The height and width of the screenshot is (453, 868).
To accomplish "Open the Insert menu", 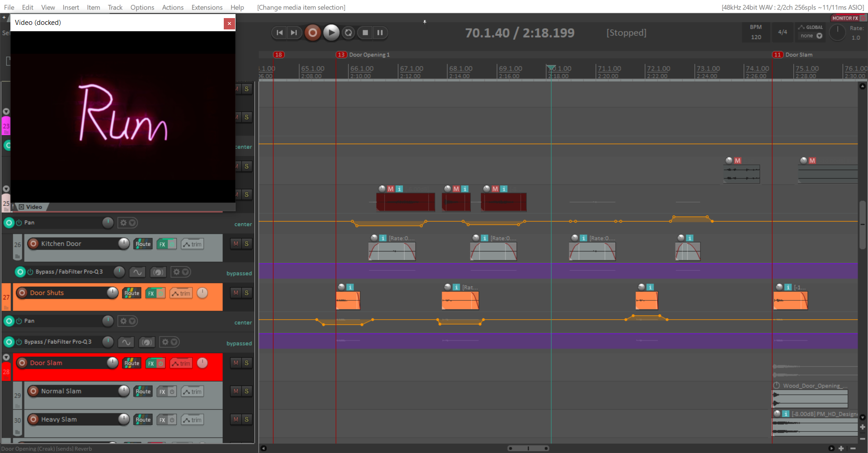I will pos(71,7).
